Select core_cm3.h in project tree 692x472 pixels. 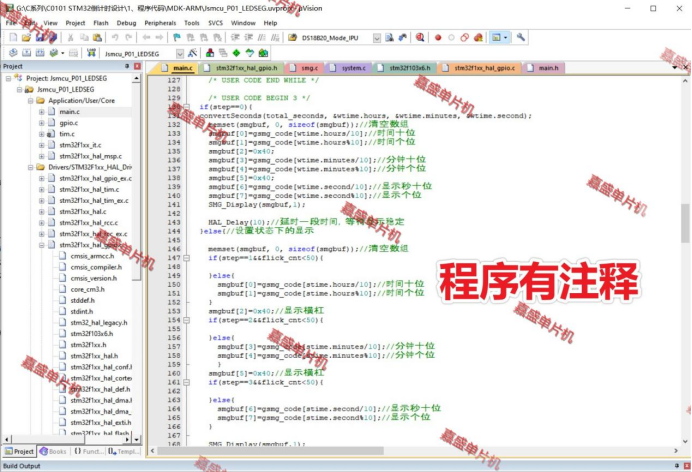[x=87, y=289]
